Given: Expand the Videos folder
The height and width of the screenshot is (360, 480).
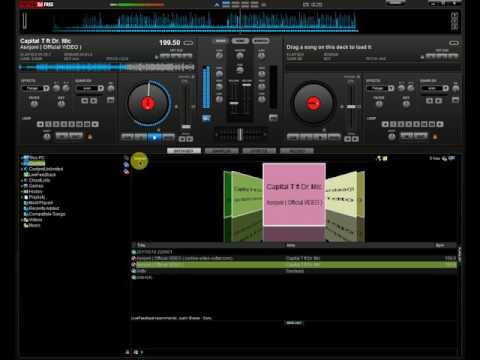Looking at the screenshot, I should click(x=22, y=220).
